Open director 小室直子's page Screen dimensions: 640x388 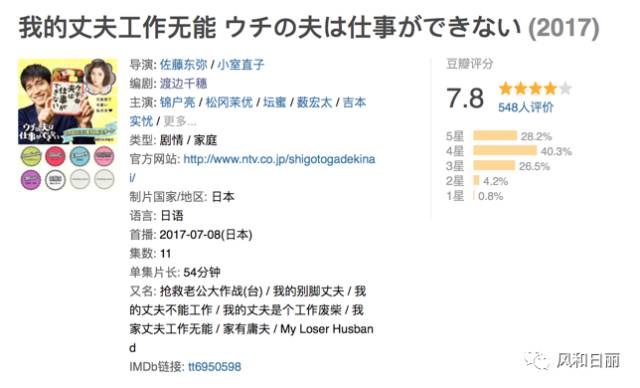[240, 64]
